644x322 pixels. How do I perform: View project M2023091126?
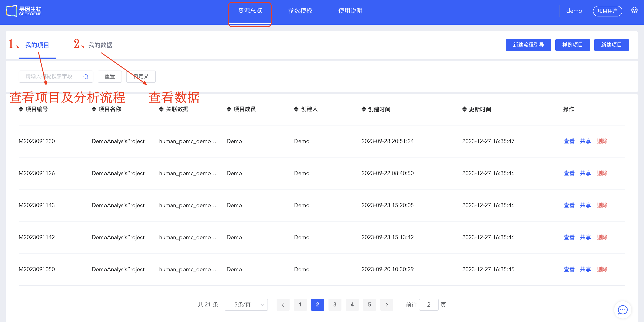coord(569,173)
